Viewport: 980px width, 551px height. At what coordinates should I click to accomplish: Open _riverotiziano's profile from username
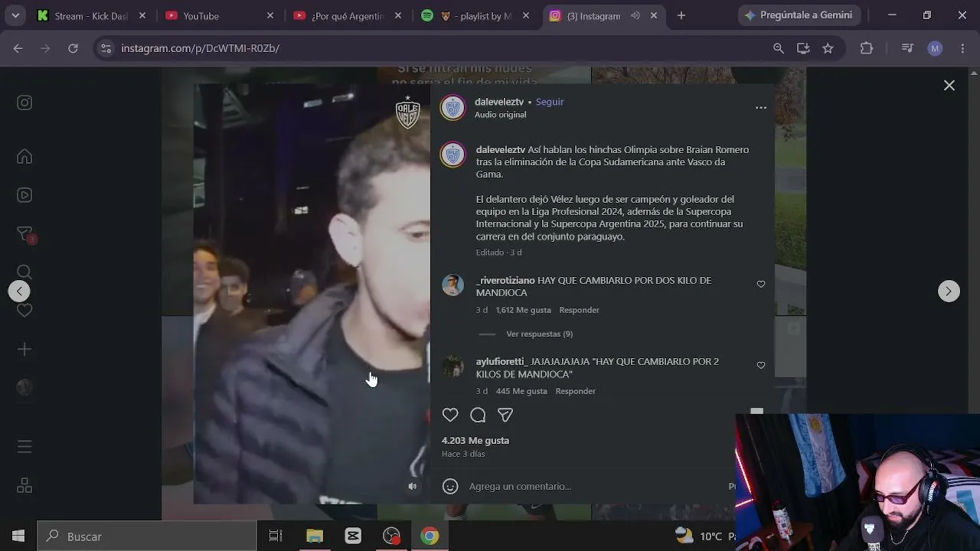click(x=505, y=280)
